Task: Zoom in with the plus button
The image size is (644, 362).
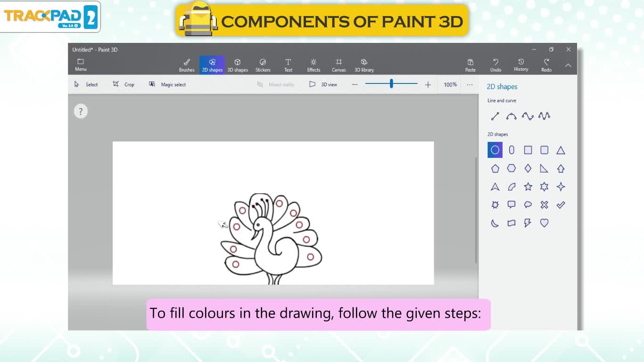Action: pyautogui.click(x=428, y=84)
